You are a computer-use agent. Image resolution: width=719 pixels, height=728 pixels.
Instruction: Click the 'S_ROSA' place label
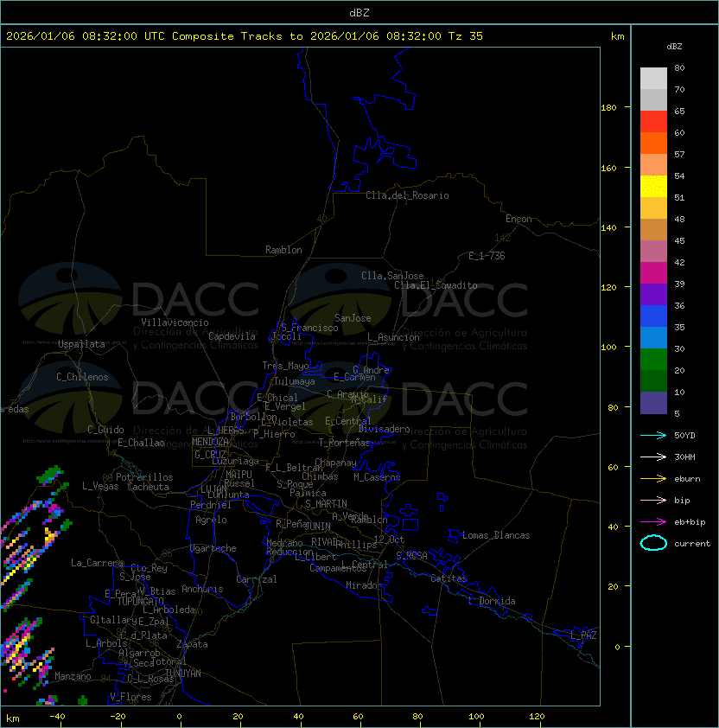point(411,556)
